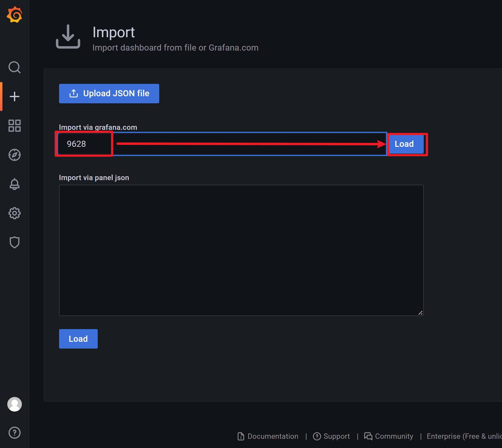This screenshot has width=502, height=448.
Task: Open the Help question mark icon
Action: click(15, 432)
